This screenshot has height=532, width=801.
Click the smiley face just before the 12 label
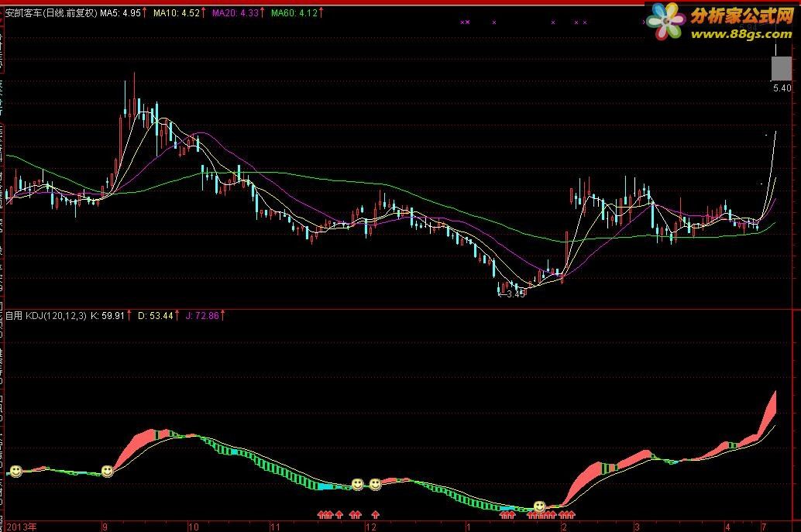tap(358, 483)
